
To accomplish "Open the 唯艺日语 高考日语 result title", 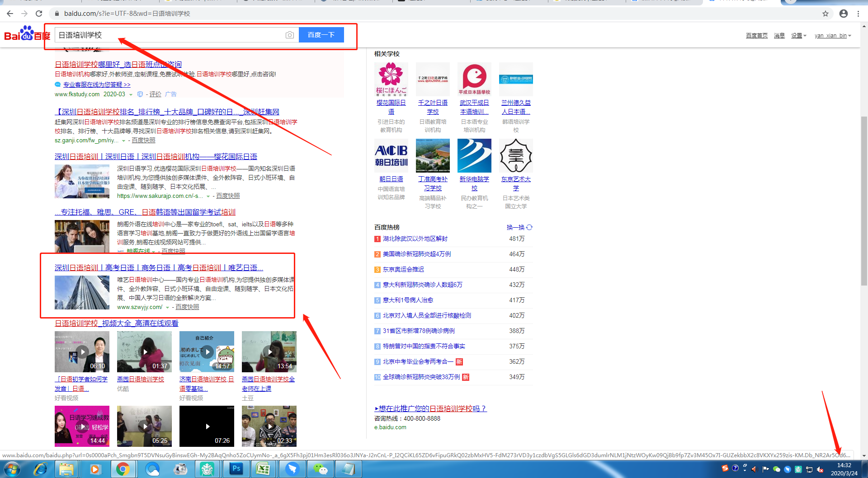I will 159,268.
